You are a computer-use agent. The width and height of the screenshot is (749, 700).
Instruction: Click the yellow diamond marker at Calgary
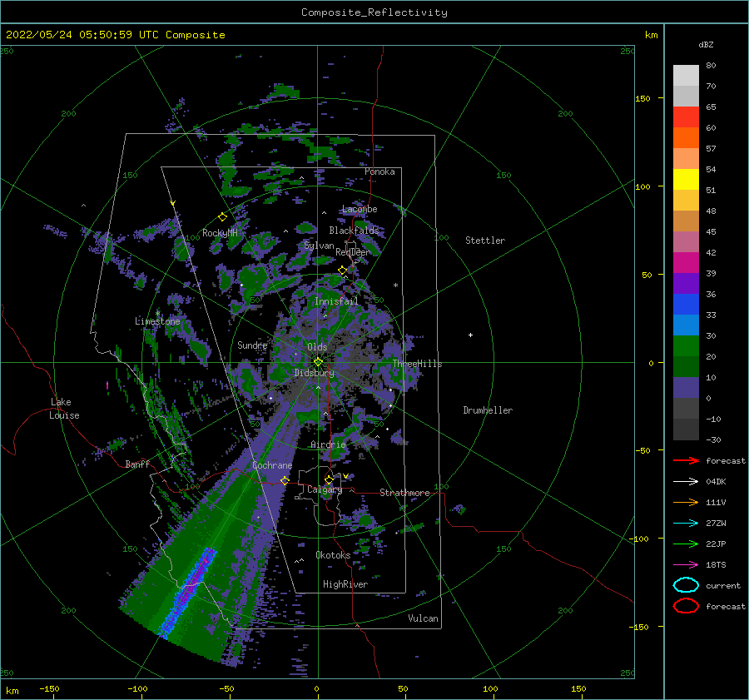(329, 479)
